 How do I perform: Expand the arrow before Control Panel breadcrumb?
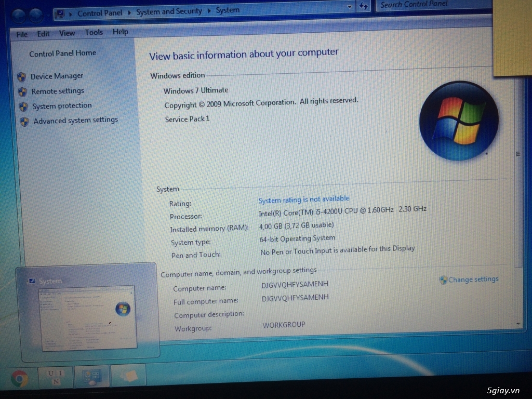click(x=71, y=14)
